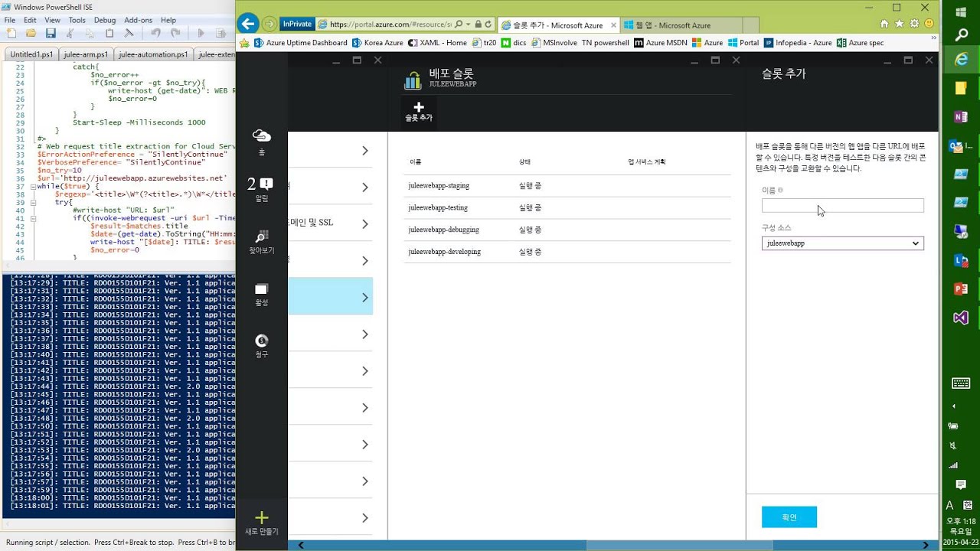This screenshot has height=551, width=980.
Task: Click the refresh icon in the address bar
Action: (x=488, y=24)
